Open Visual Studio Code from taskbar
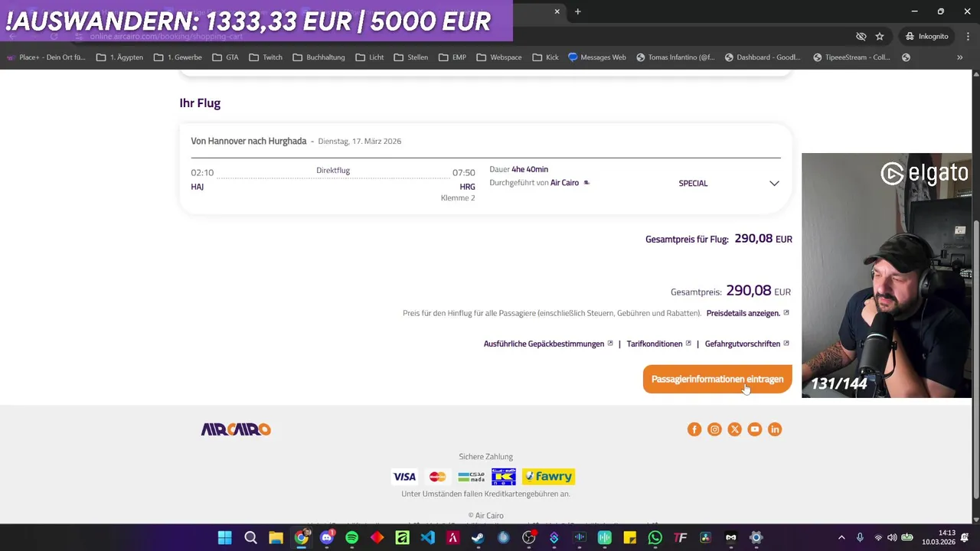Image resolution: width=980 pixels, height=551 pixels. 428,538
